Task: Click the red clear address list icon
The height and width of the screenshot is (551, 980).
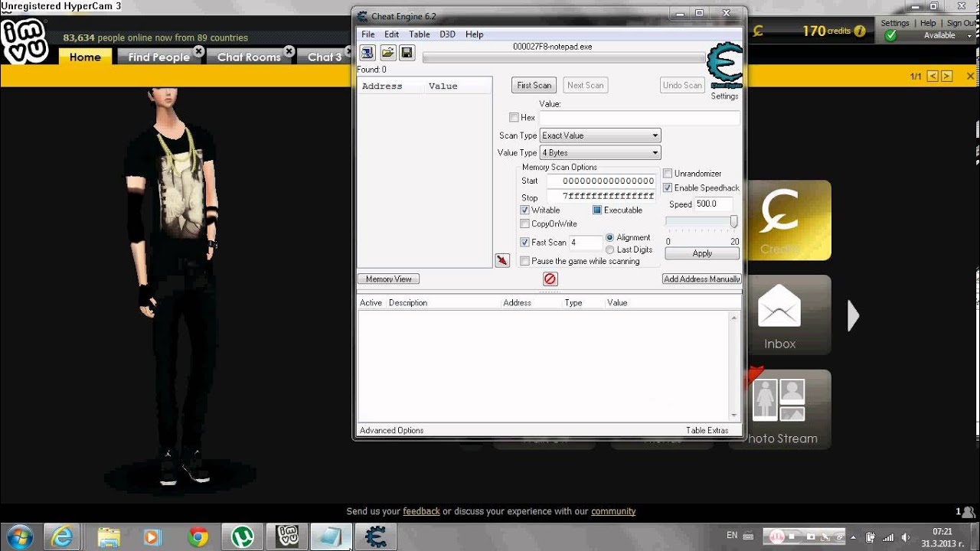Action: (x=550, y=279)
